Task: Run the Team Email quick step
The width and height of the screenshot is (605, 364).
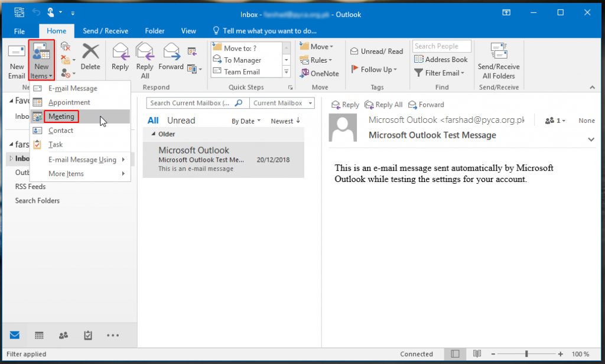Action: [245, 71]
